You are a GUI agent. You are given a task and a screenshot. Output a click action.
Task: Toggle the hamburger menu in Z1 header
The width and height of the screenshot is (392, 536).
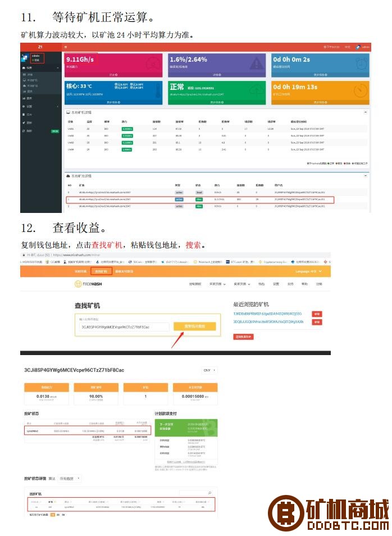click(66, 47)
